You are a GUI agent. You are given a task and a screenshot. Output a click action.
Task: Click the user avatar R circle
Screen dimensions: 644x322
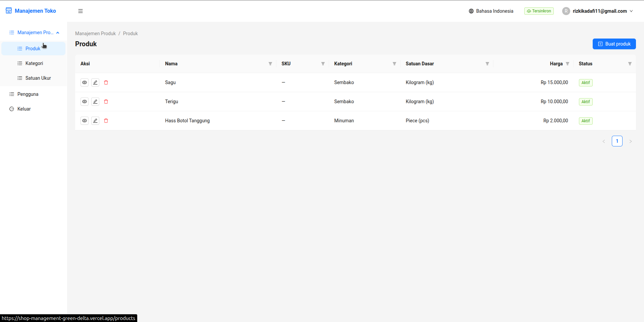pyautogui.click(x=566, y=11)
